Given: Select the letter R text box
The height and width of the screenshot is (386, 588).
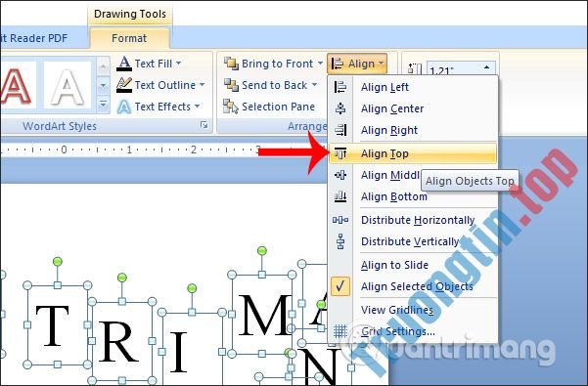Looking at the screenshot, I should tap(122, 341).
